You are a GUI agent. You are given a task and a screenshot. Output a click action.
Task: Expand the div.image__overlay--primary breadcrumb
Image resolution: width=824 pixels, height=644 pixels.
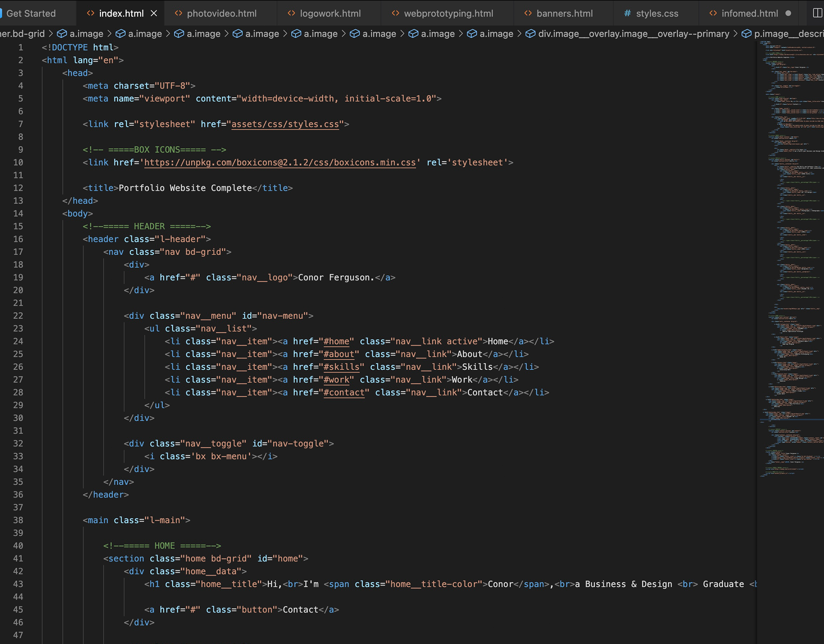(633, 33)
